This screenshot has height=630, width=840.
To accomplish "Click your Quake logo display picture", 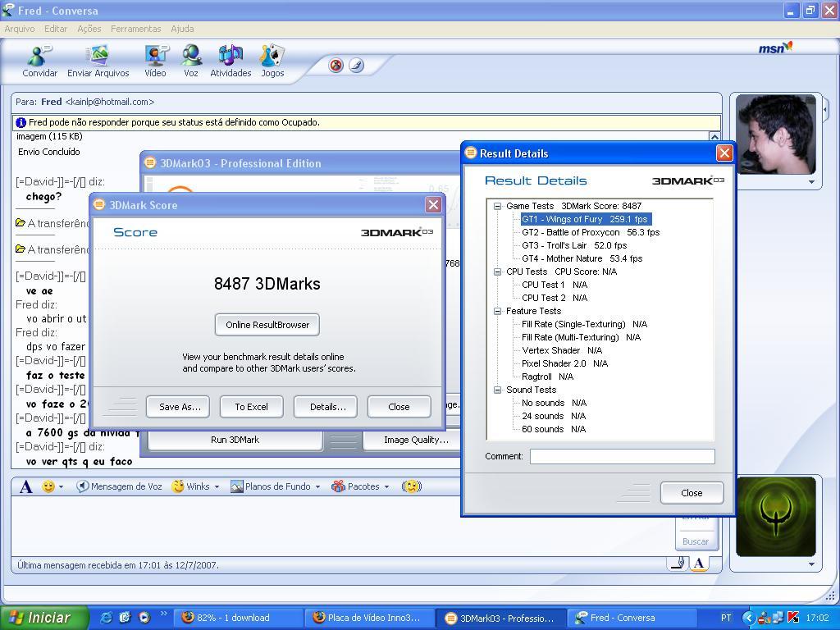I will 776,517.
